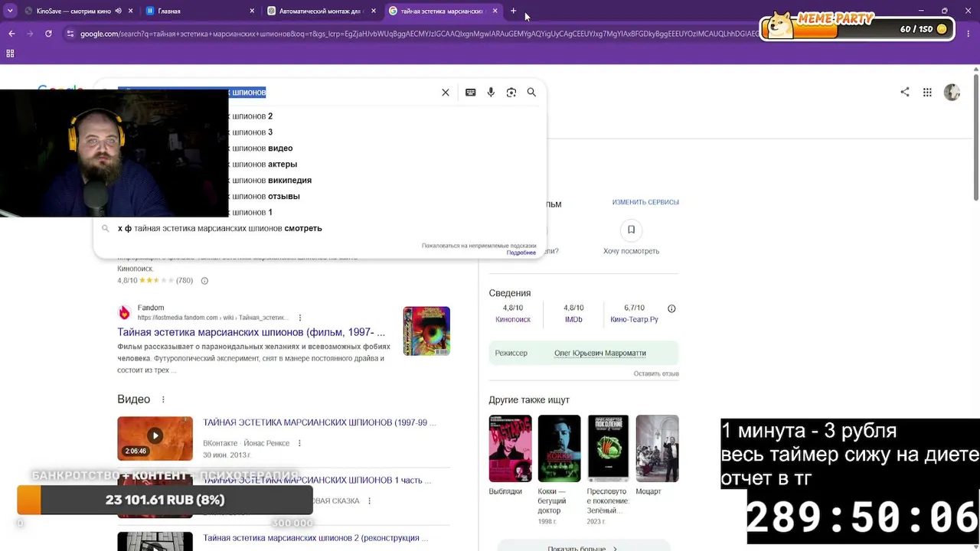Open the video result ending in 1 часть
Viewport: 980px width, 551px height.
(x=317, y=480)
